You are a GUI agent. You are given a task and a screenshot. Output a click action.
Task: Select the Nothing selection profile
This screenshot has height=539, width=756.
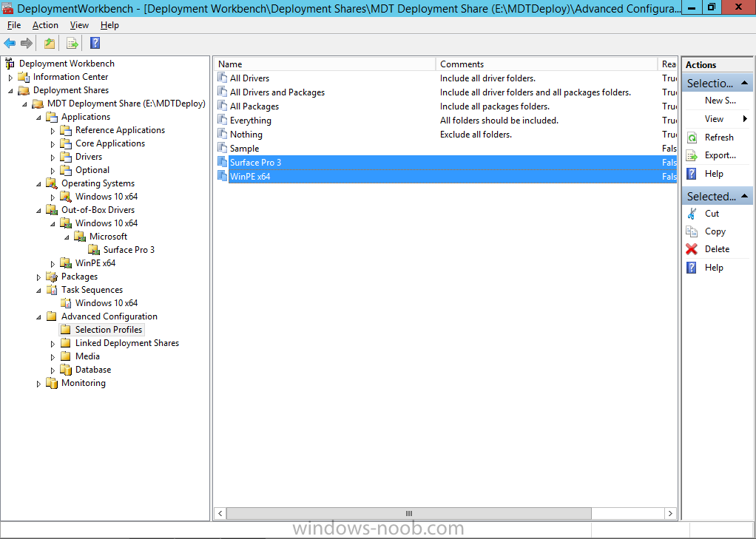tap(246, 135)
